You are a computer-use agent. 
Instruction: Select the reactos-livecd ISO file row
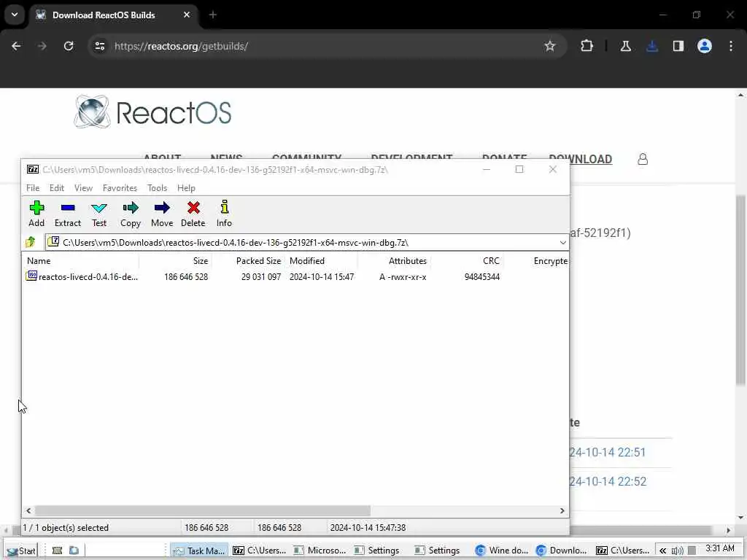pos(295,276)
